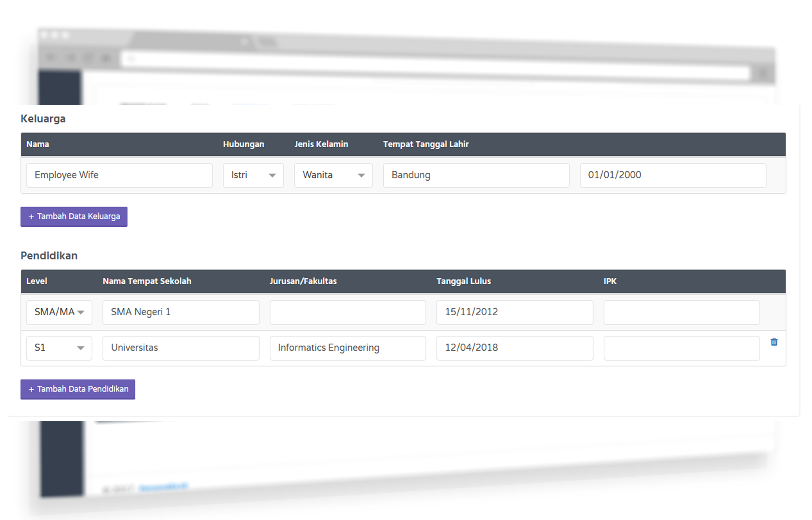Open the Hubungan dropdown showing Istri
This screenshot has height=520, width=812.
253,175
